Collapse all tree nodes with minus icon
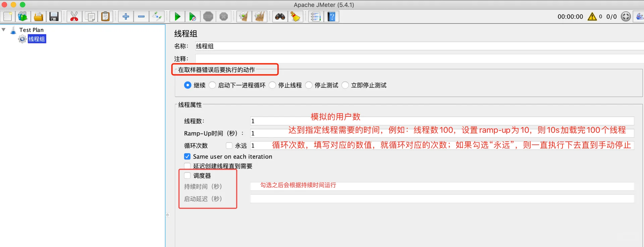The image size is (644, 247). pyautogui.click(x=141, y=16)
